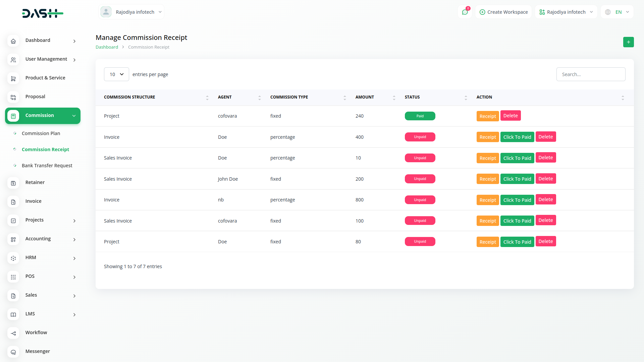Click the Search input field
The height and width of the screenshot is (362, 644).
tap(590, 74)
